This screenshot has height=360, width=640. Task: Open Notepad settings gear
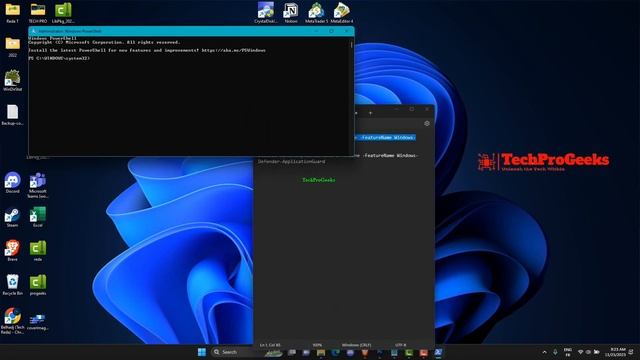tap(427, 123)
